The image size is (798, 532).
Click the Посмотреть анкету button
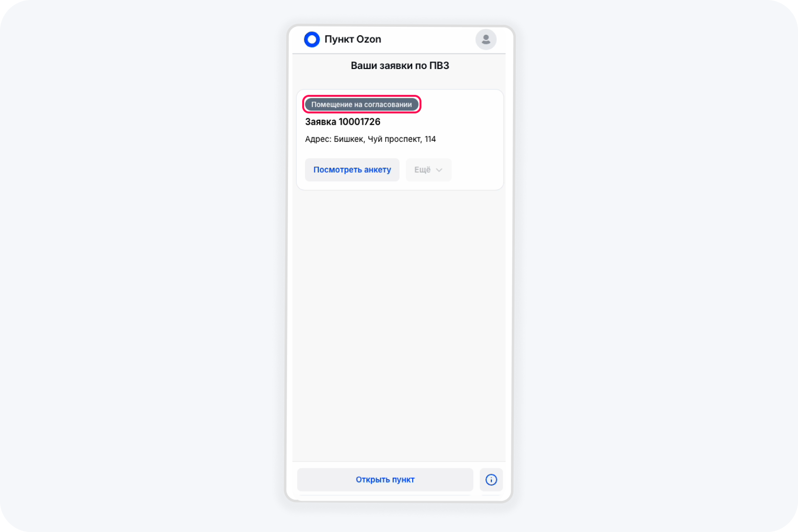point(352,170)
